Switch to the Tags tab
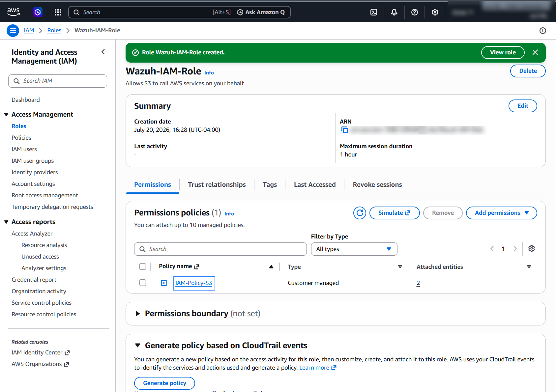The image size is (556, 392). [270, 185]
